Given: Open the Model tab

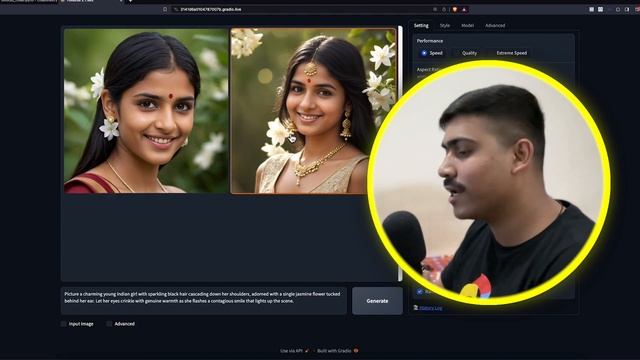Looking at the screenshot, I should point(467,25).
